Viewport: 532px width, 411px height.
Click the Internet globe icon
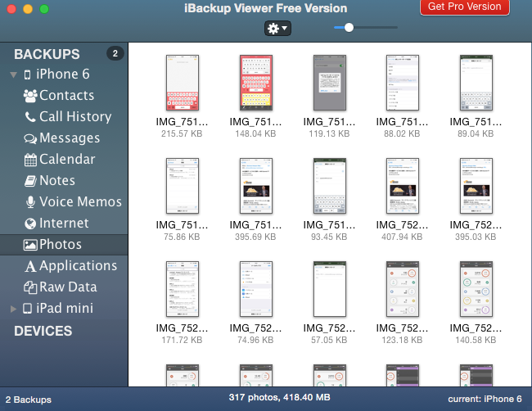[30, 224]
